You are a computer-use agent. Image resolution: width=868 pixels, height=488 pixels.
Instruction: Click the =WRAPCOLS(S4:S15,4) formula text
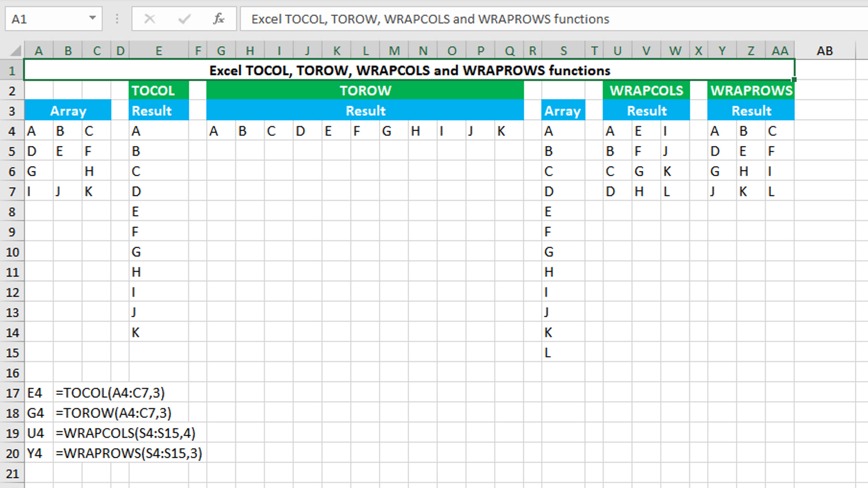pyautogui.click(x=126, y=433)
